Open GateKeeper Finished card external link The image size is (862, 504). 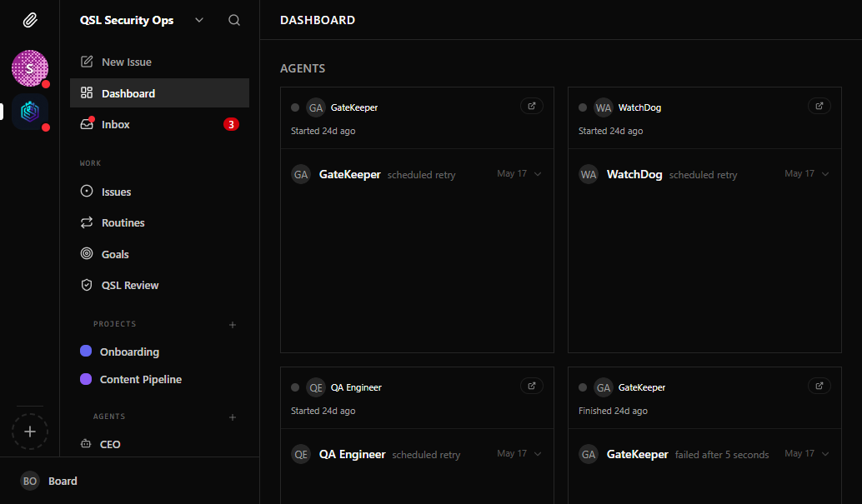[x=819, y=386]
